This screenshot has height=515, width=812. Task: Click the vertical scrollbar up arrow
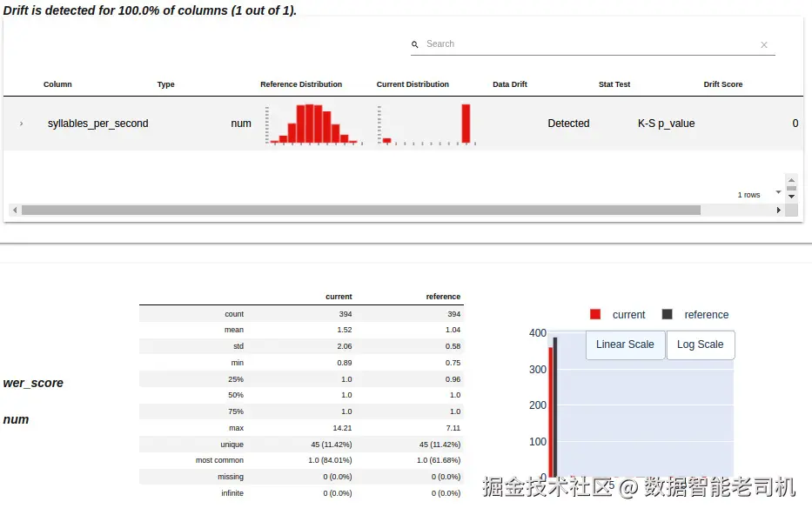[791, 180]
